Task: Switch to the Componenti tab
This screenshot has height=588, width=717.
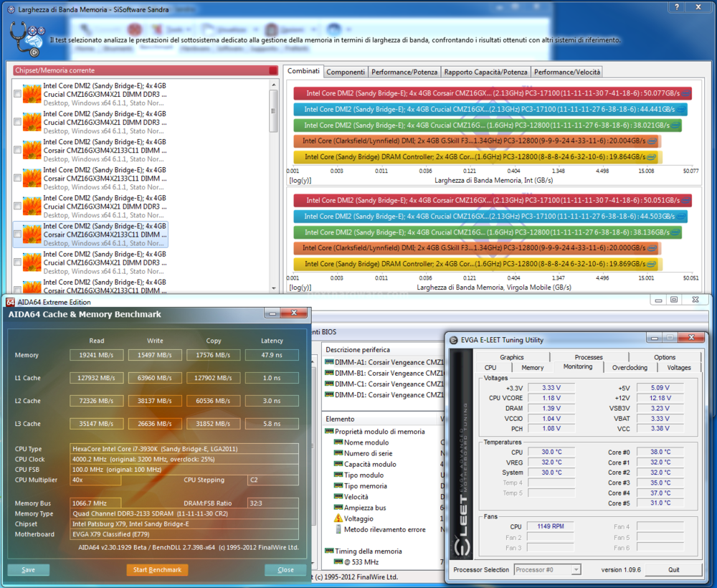Action: pyautogui.click(x=346, y=72)
